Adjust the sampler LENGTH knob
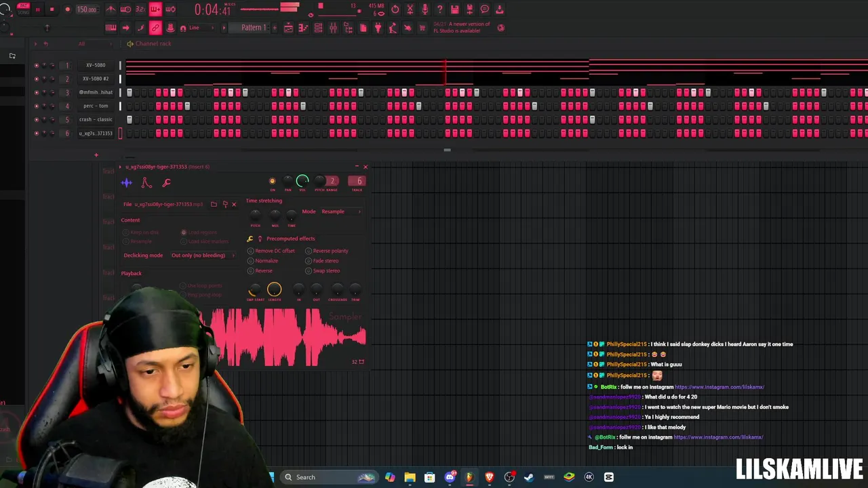868x488 pixels. (274, 290)
